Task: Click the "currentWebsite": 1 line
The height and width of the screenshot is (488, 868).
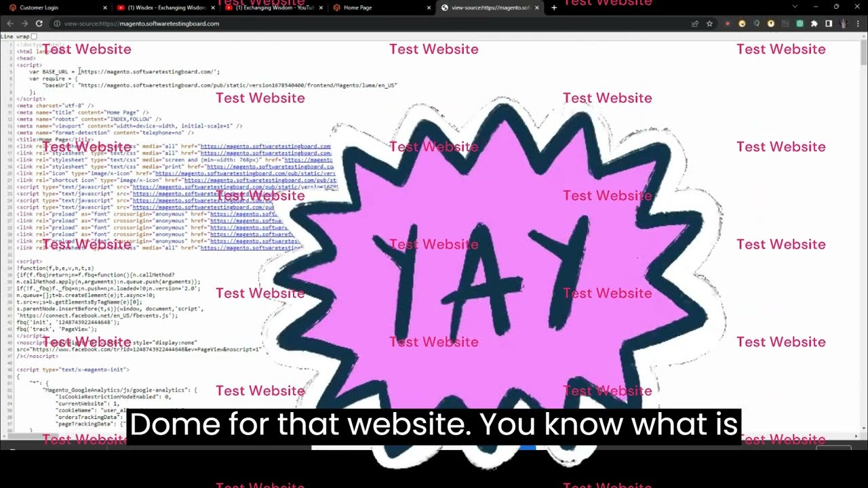Action: click(x=87, y=404)
